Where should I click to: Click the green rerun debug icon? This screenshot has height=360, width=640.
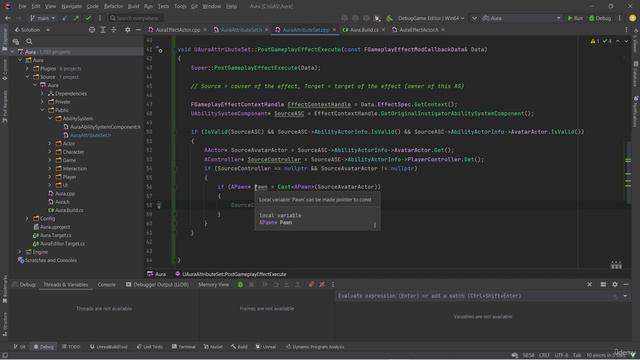click(x=240, y=284)
